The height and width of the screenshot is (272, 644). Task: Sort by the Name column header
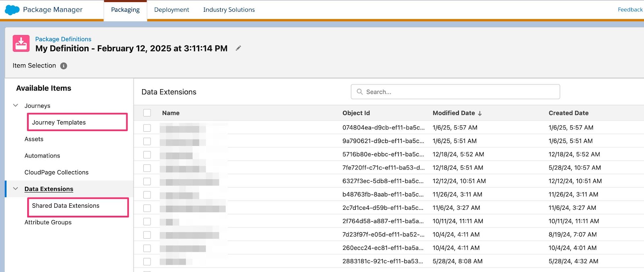[171, 113]
